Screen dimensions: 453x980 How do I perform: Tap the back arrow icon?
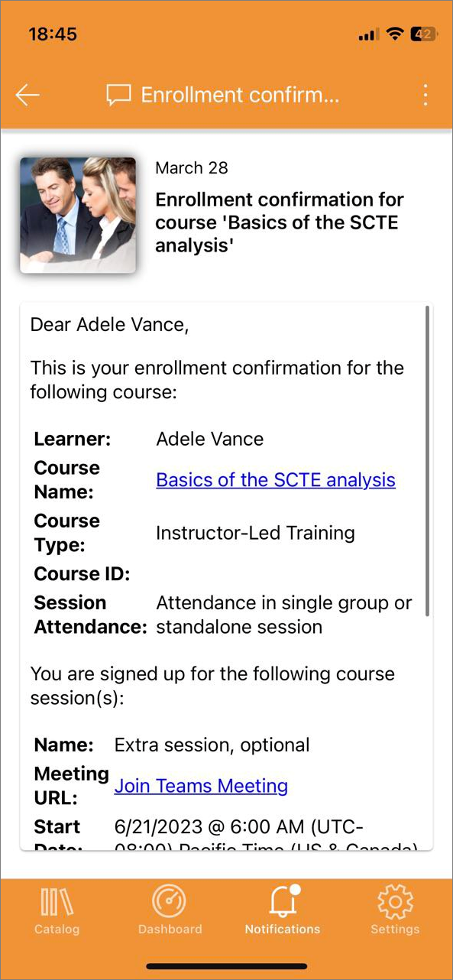[x=28, y=95]
